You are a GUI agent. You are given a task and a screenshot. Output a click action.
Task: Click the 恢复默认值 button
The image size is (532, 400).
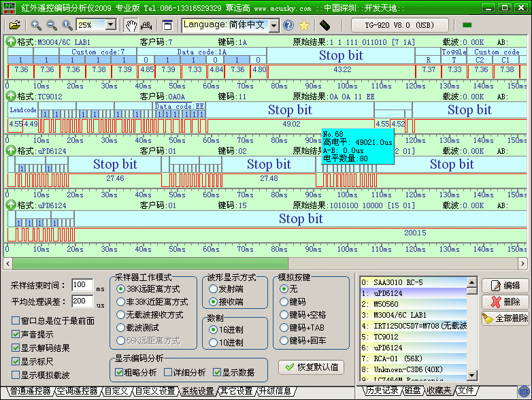[311, 367]
